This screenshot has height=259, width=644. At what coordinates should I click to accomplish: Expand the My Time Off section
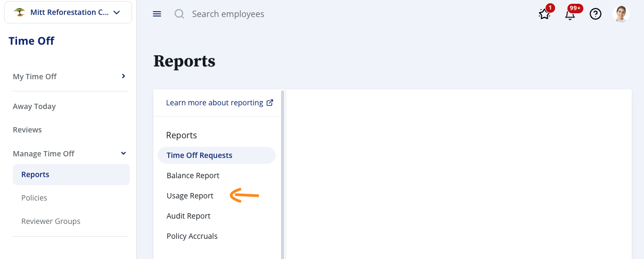pyautogui.click(x=123, y=77)
